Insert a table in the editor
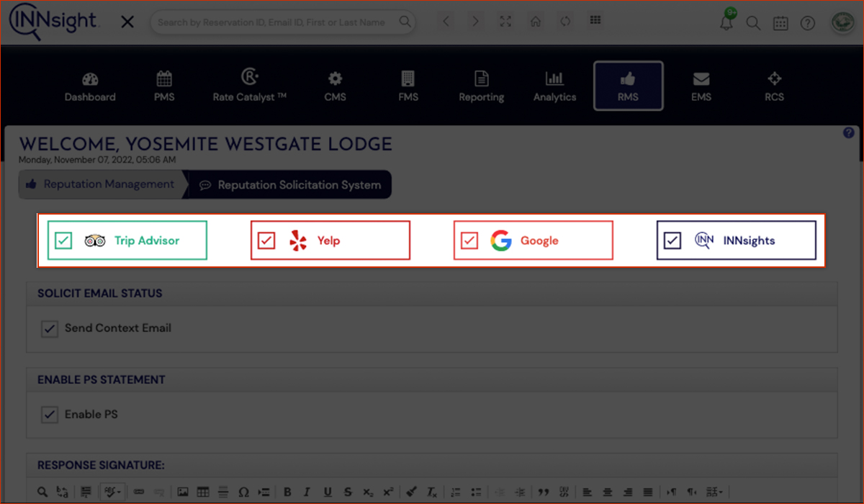Image resolution: width=864 pixels, height=504 pixels. pyautogui.click(x=203, y=492)
